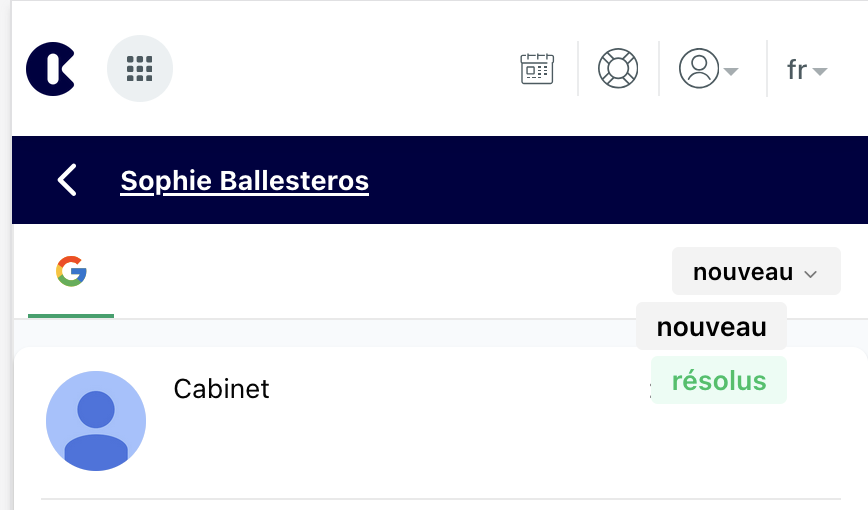Expand the arrow beside the account icon
Viewport: 868px width, 510px height.
[731, 71]
